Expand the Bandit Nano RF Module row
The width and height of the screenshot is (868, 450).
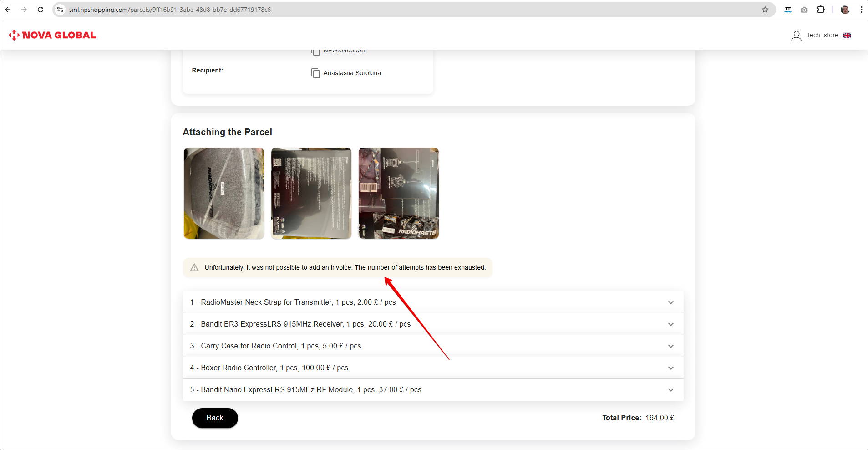pyautogui.click(x=670, y=390)
